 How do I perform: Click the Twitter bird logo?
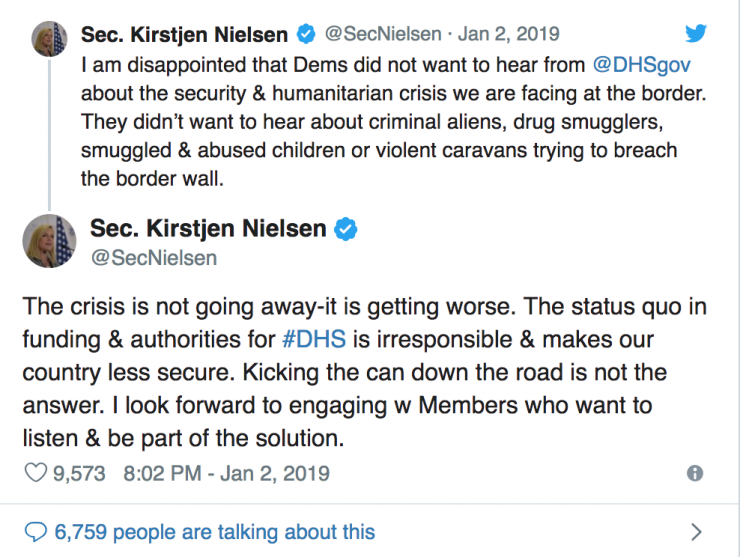click(x=696, y=33)
